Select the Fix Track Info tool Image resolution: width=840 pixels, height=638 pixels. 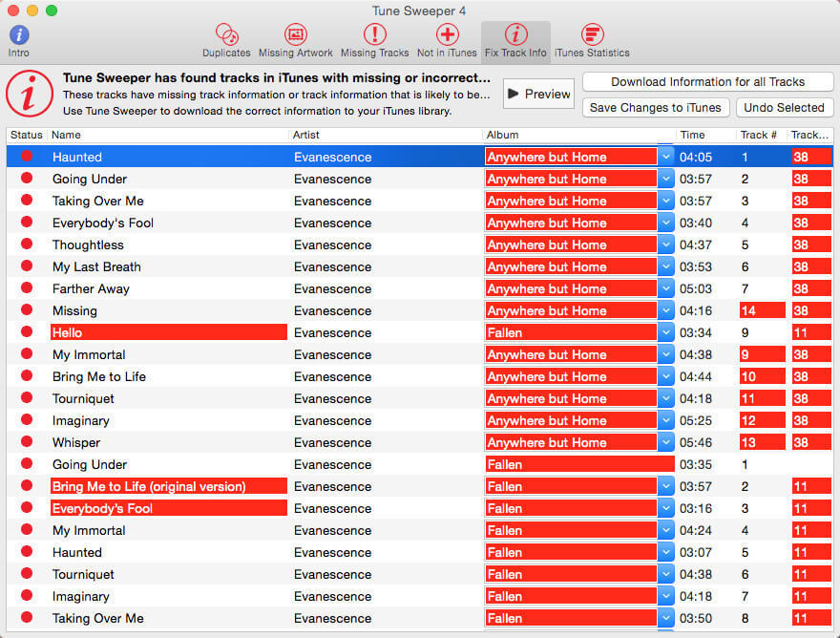coord(515,41)
